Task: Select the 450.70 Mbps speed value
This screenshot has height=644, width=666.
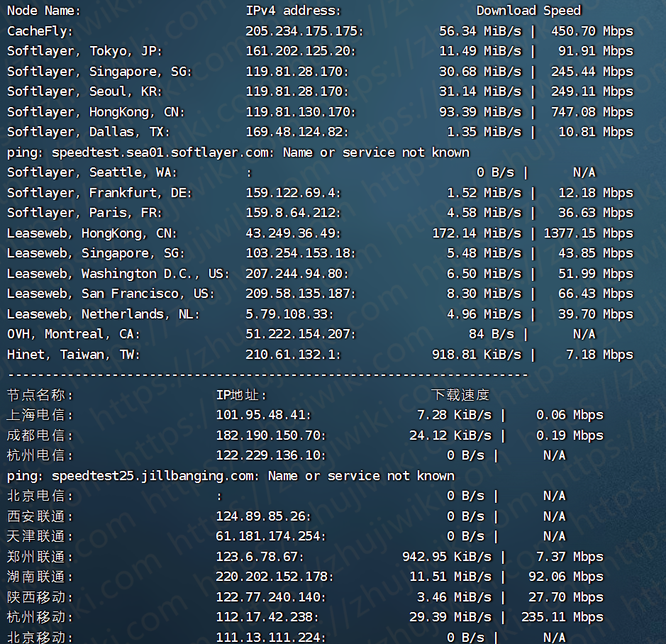Action: [x=592, y=31]
